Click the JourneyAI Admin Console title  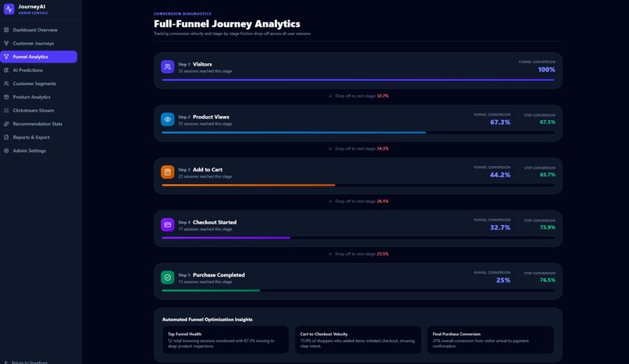click(x=33, y=9)
